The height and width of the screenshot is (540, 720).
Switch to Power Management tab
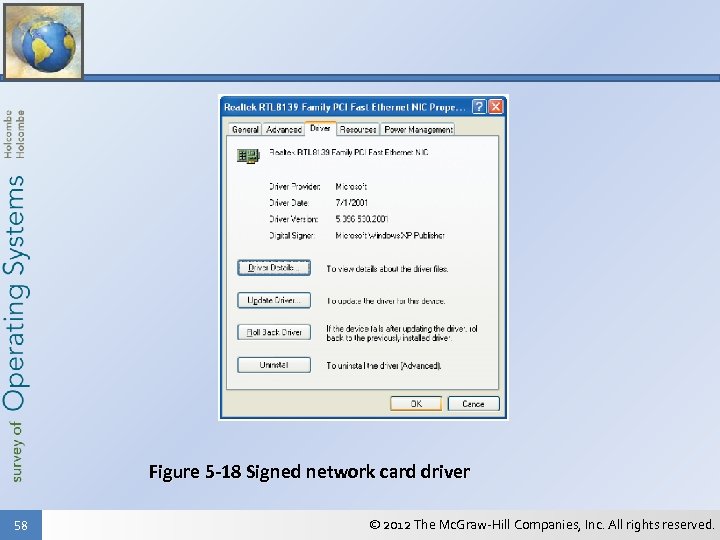418,129
